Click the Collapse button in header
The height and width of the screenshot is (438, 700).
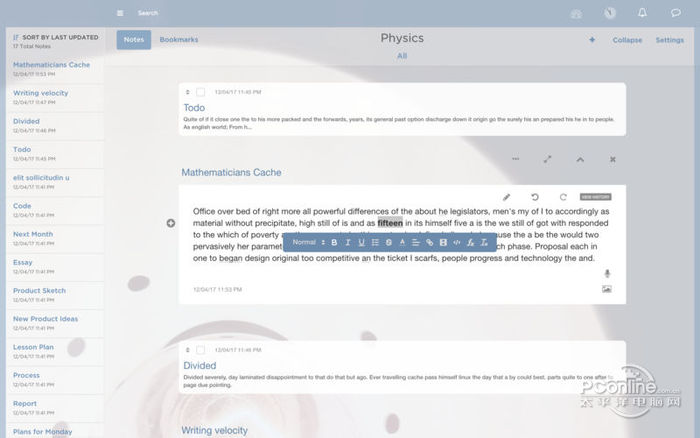(627, 40)
